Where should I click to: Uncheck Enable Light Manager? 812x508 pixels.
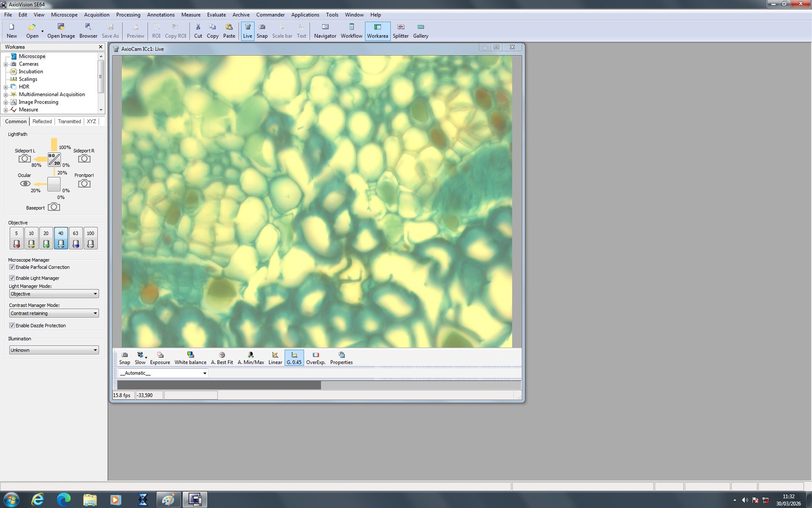click(12, 278)
